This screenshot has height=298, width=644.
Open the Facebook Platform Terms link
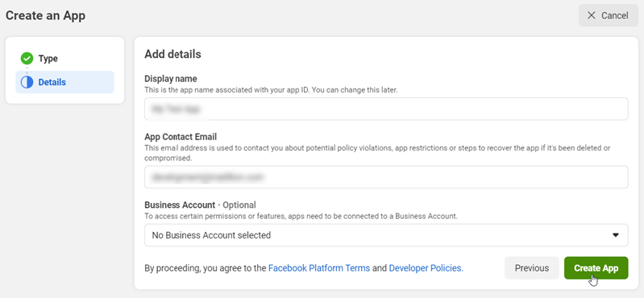319,268
